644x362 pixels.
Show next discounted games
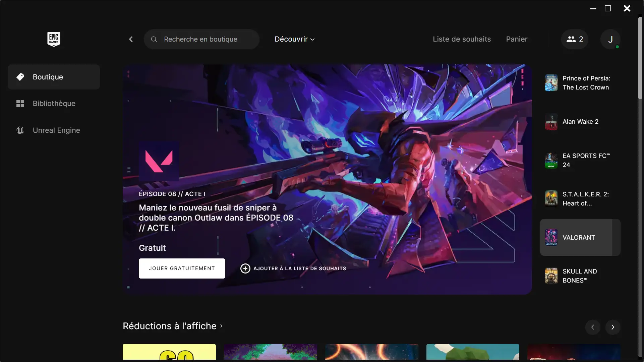coord(613,327)
